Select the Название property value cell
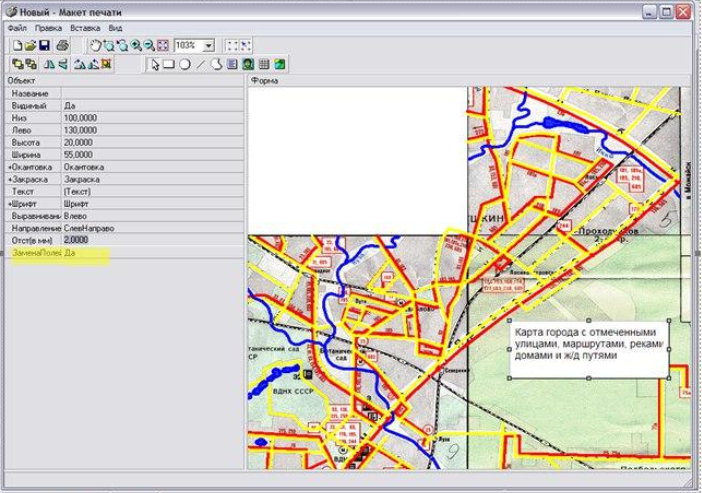 click(153, 94)
